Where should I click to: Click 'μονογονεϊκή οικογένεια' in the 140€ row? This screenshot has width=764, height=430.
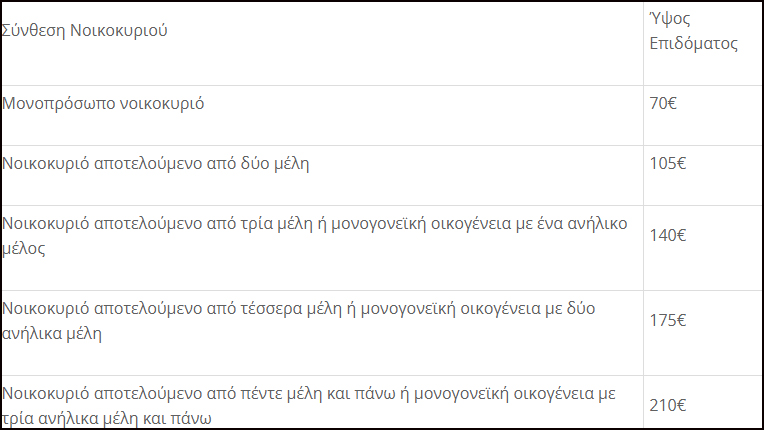pos(421,224)
